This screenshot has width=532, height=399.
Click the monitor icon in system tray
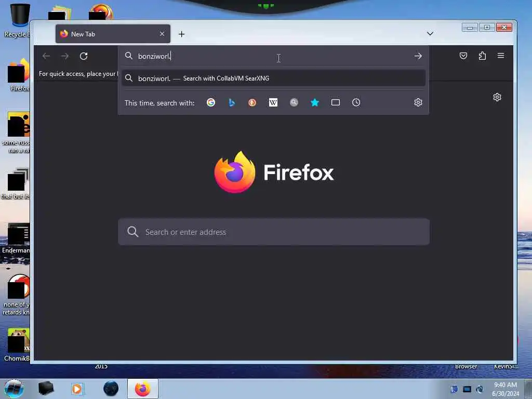click(x=467, y=389)
